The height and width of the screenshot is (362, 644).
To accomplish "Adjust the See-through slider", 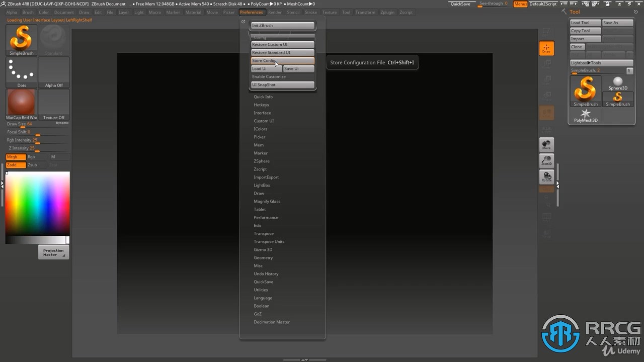I will 493,4.
